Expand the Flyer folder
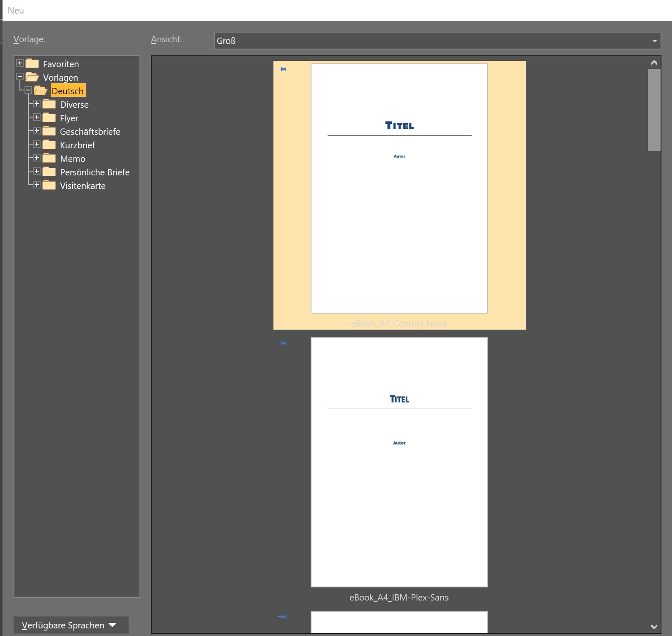 37,117
